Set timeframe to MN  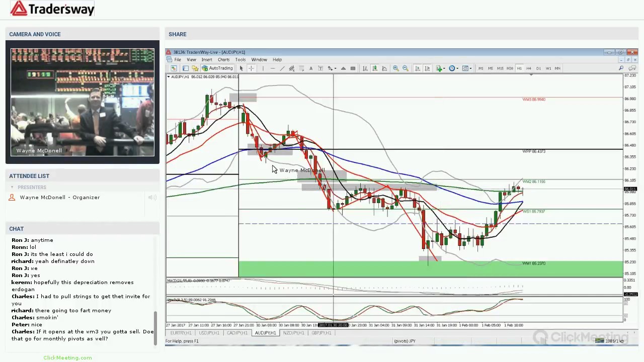click(x=557, y=68)
